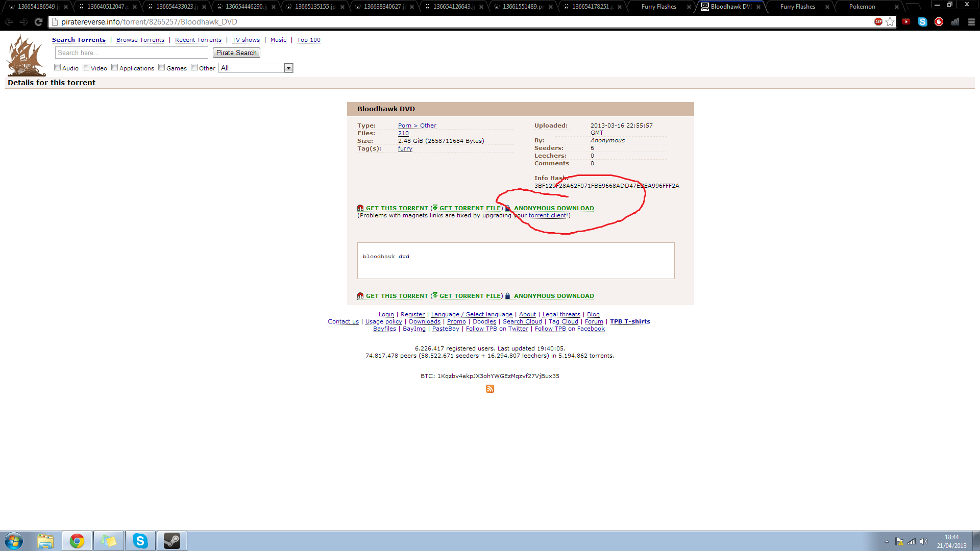
Task: Enable the Audio search checkbox
Action: 58,67
